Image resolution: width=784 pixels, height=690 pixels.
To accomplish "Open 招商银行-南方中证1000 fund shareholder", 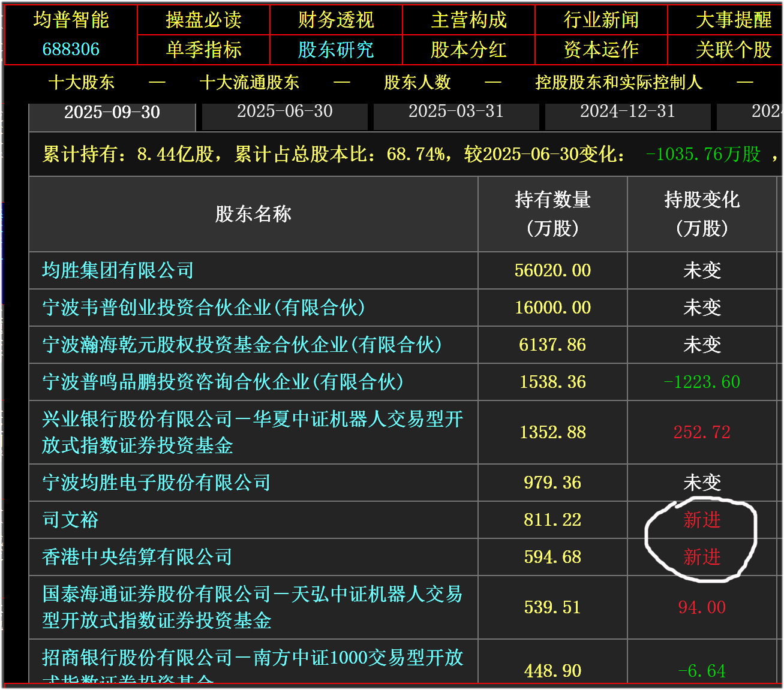I will pyautogui.click(x=253, y=667).
